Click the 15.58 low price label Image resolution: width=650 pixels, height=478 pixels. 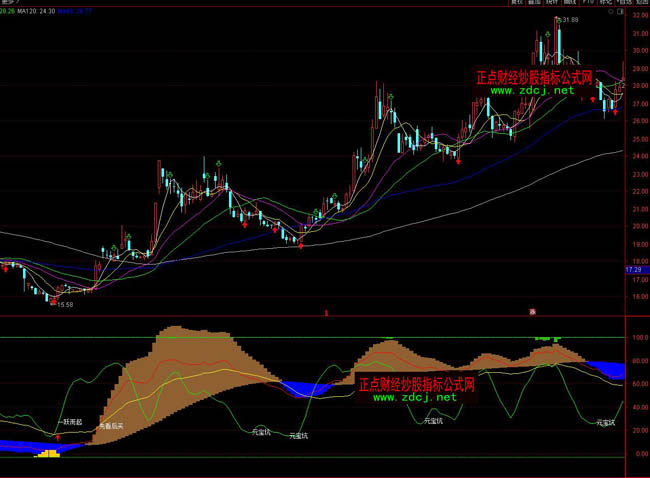pos(66,304)
